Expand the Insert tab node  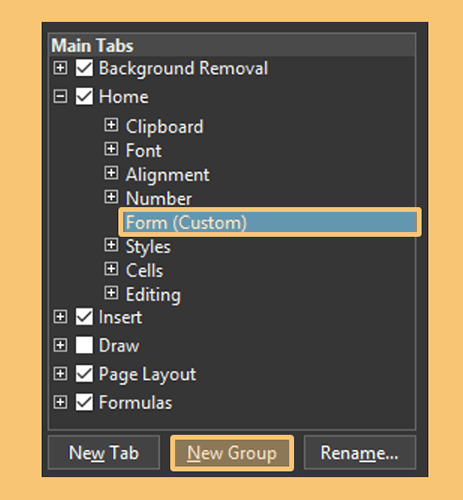(x=60, y=317)
